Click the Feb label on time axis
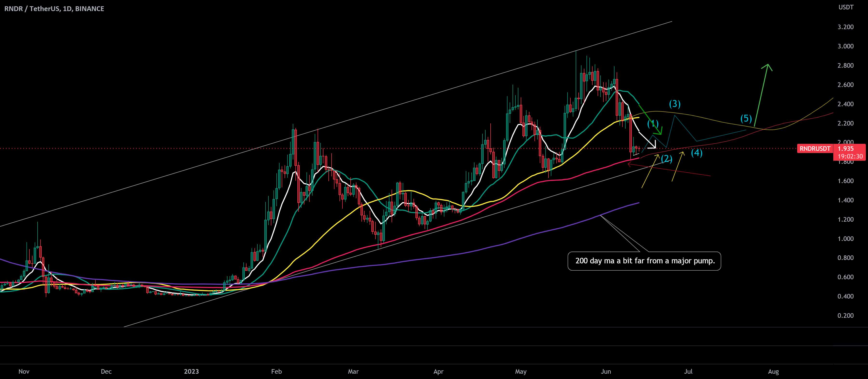The height and width of the screenshot is (379, 868). tap(276, 372)
